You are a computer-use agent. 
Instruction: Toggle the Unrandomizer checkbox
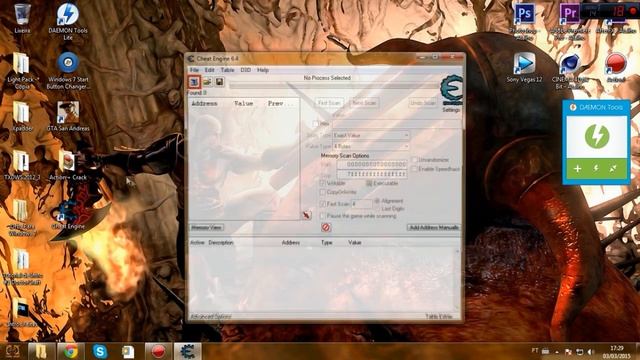coord(415,160)
